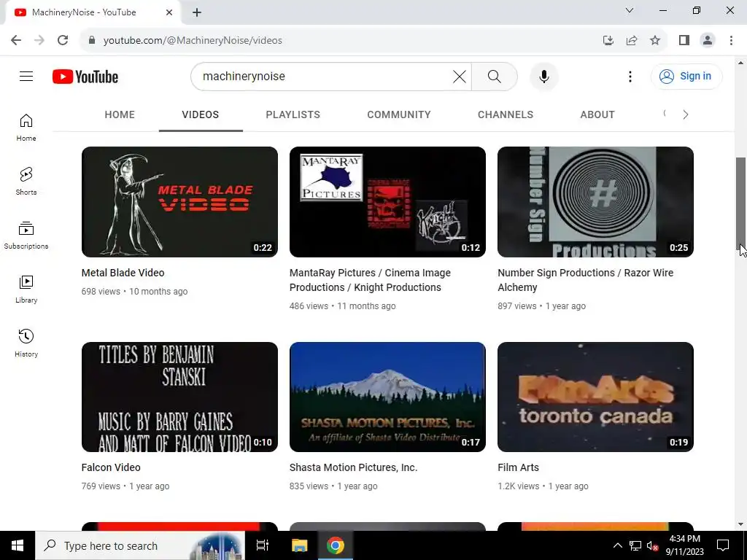Go back with the browser back arrow

(x=16, y=40)
